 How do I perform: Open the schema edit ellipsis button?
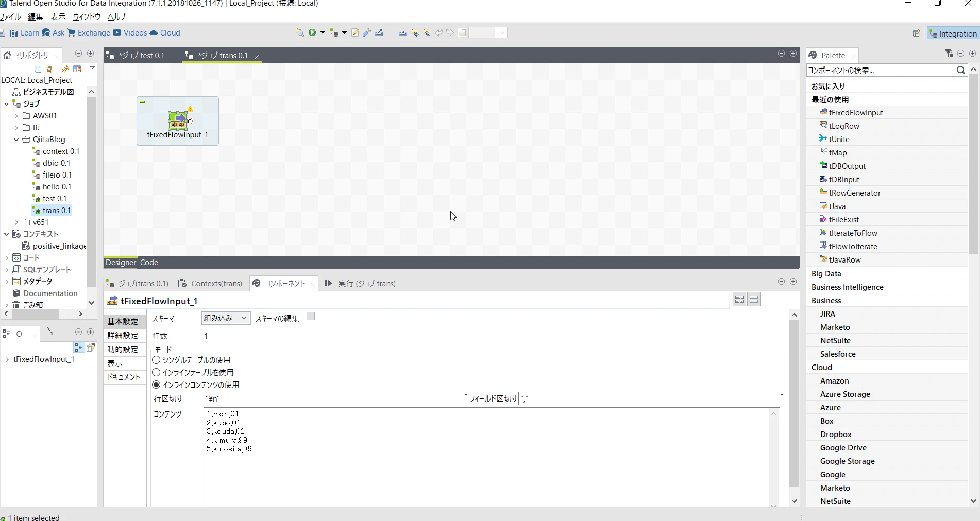[311, 317]
